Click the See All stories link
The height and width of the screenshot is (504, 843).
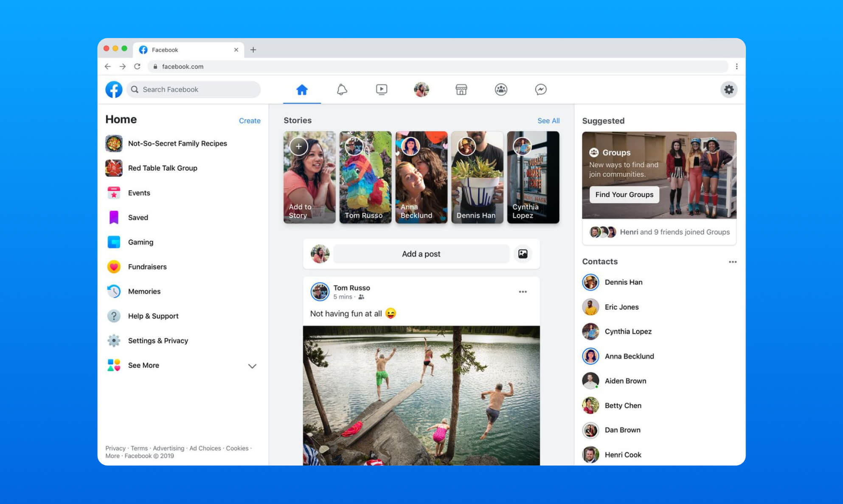coord(548,120)
